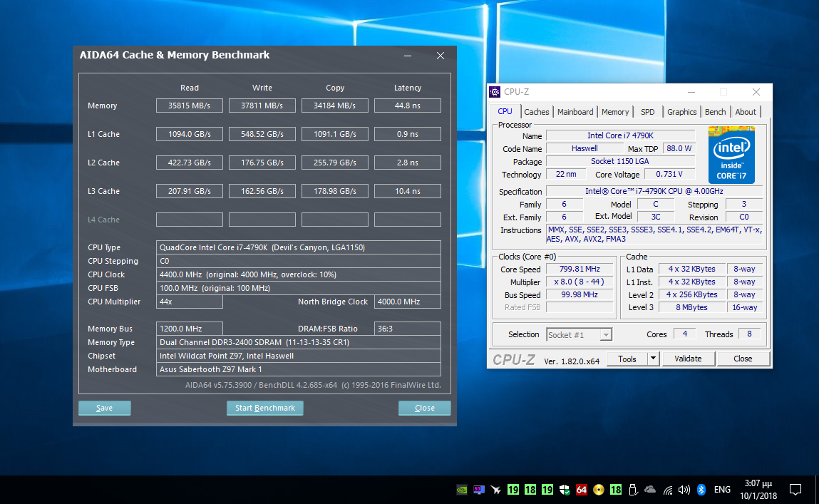The width and height of the screenshot is (819, 504).
Task: Click the Validate button
Action: 688,359
